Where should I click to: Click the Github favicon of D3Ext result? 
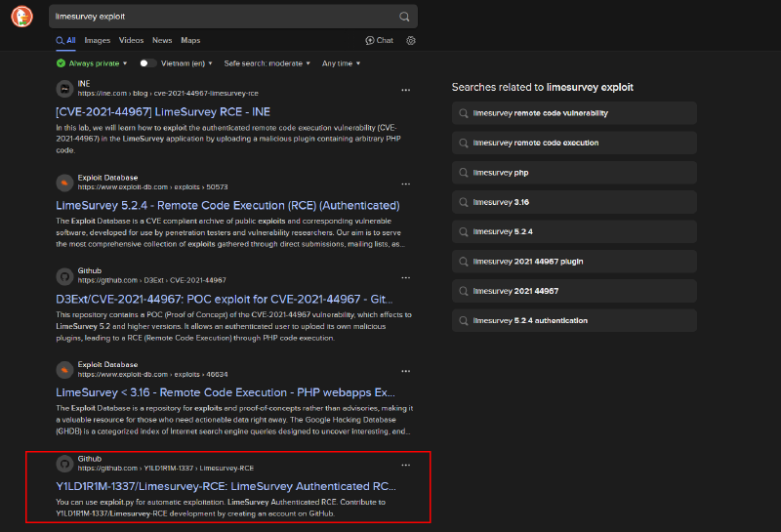[x=64, y=276]
